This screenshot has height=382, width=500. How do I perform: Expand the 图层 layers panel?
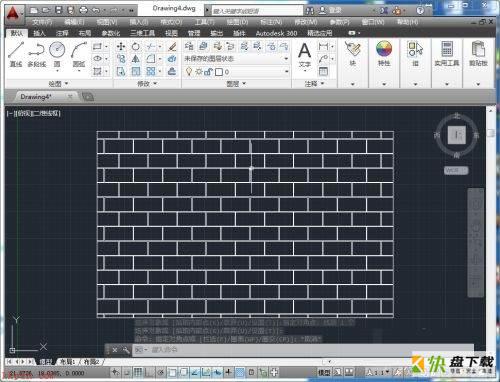(x=236, y=84)
